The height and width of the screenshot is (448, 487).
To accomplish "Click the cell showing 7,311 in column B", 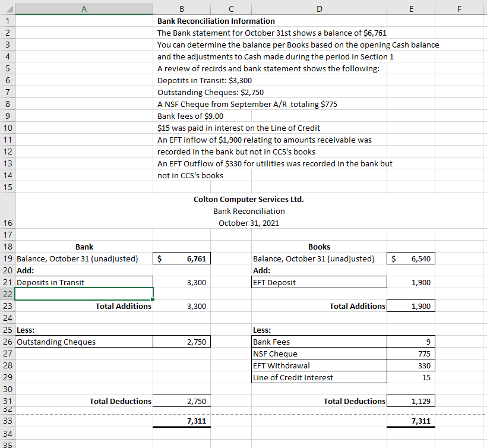I will pos(182,421).
